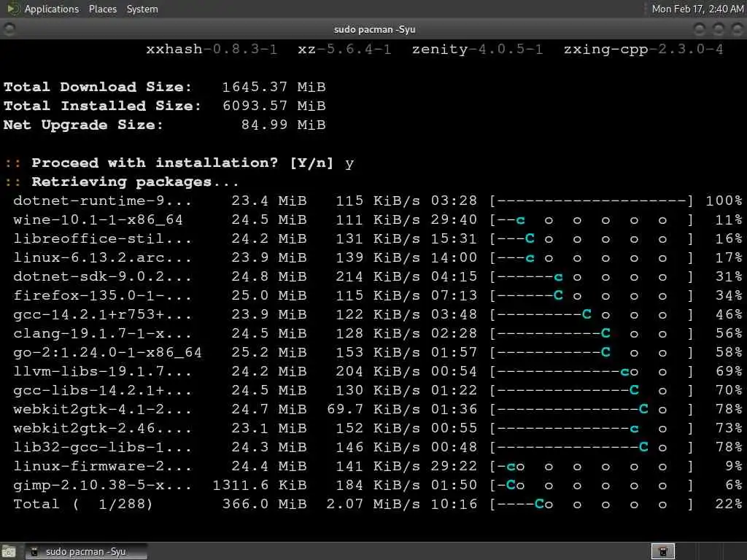This screenshot has height=560, width=747.
Task: Click the dotnet-runtime-9... package row name
Action: [x=102, y=201]
